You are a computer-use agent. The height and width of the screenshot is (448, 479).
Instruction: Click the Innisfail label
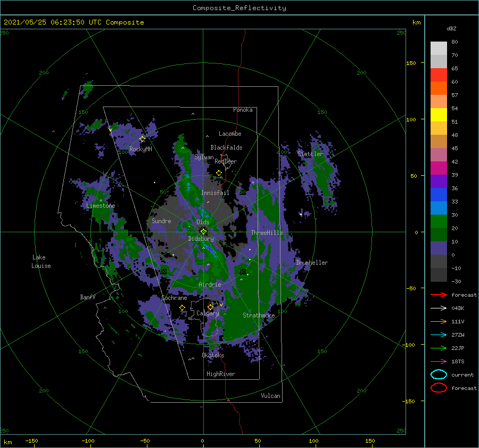click(215, 193)
